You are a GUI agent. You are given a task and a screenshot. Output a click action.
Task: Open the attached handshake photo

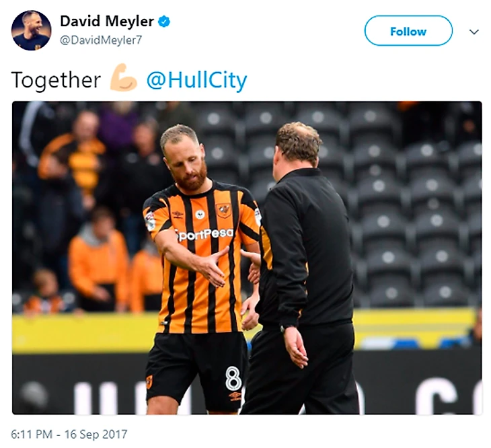pos(247,258)
